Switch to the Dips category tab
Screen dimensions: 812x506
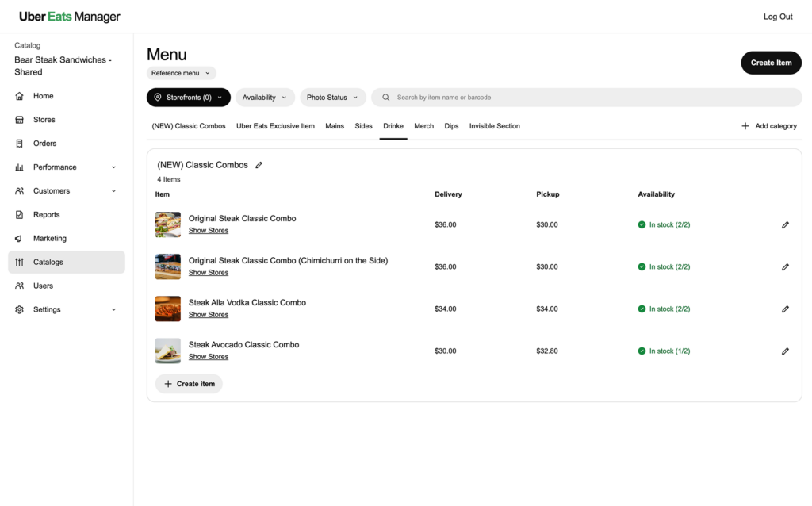point(451,126)
